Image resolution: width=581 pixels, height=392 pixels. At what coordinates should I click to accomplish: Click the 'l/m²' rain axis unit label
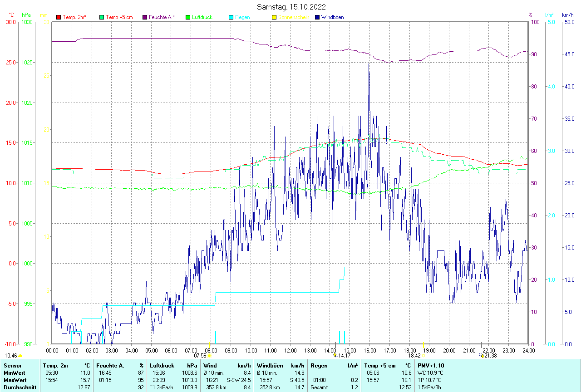pyautogui.click(x=549, y=15)
